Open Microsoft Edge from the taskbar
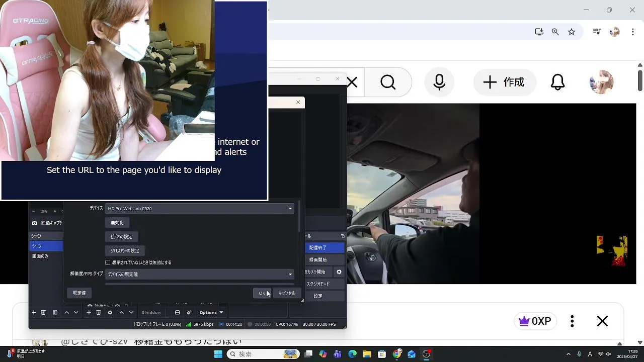Viewport: 644px width, 362px height. [352, 354]
